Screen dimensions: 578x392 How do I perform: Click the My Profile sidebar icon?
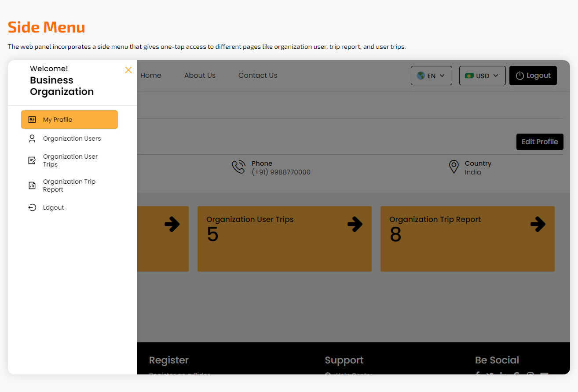[x=32, y=119]
